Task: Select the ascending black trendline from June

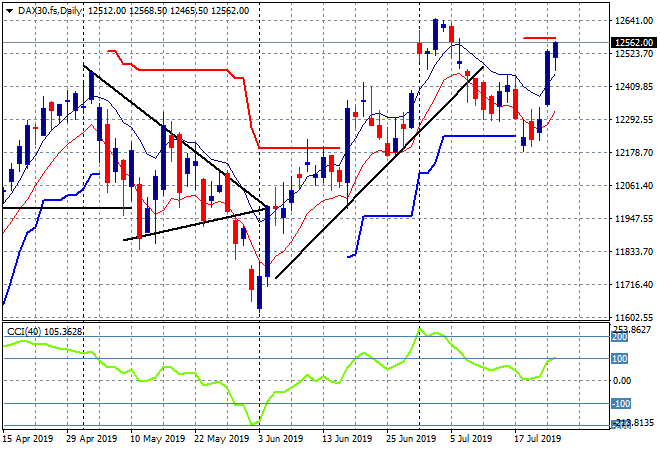Action: [379, 173]
